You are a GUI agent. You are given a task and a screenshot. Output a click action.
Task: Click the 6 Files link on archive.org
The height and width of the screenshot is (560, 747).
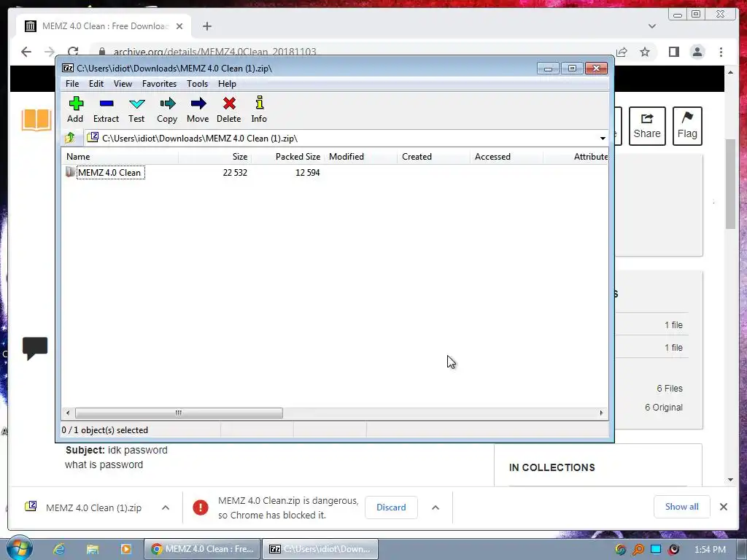point(670,389)
